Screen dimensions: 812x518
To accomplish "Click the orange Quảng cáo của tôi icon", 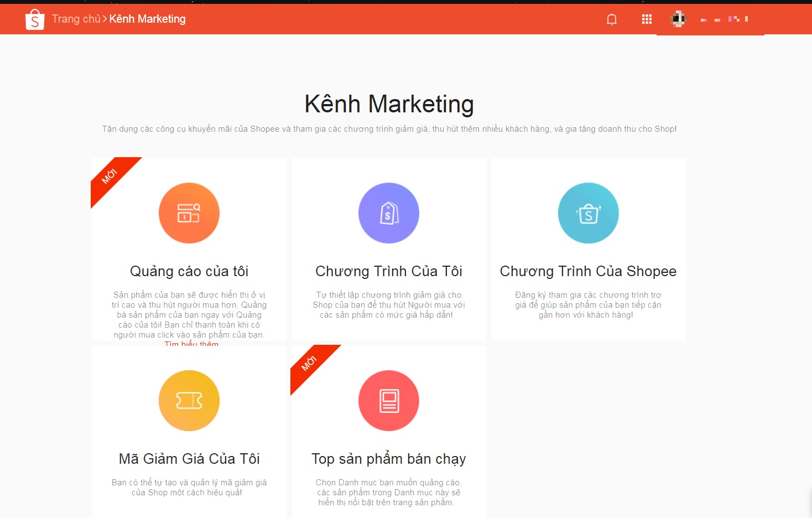I will click(189, 213).
